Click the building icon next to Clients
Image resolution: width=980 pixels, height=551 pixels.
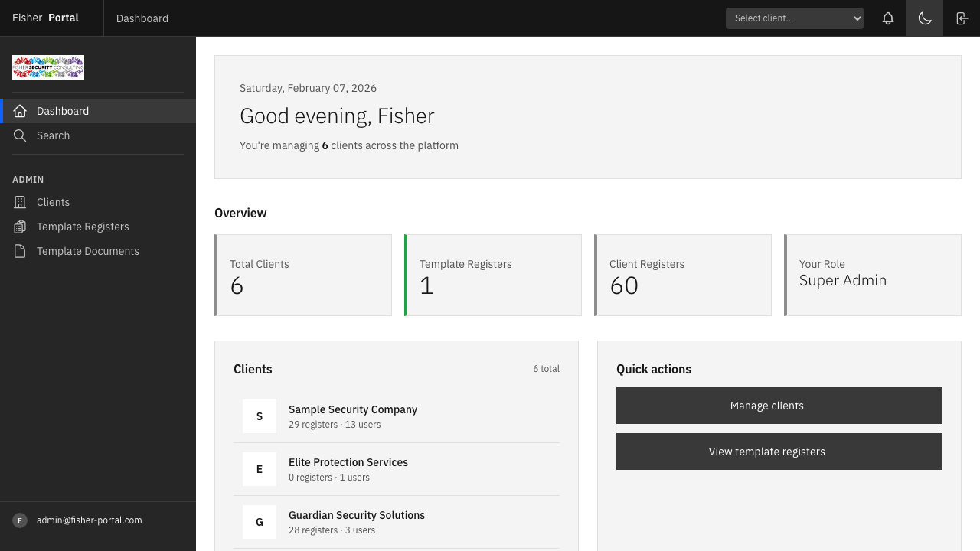[x=20, y=202]
